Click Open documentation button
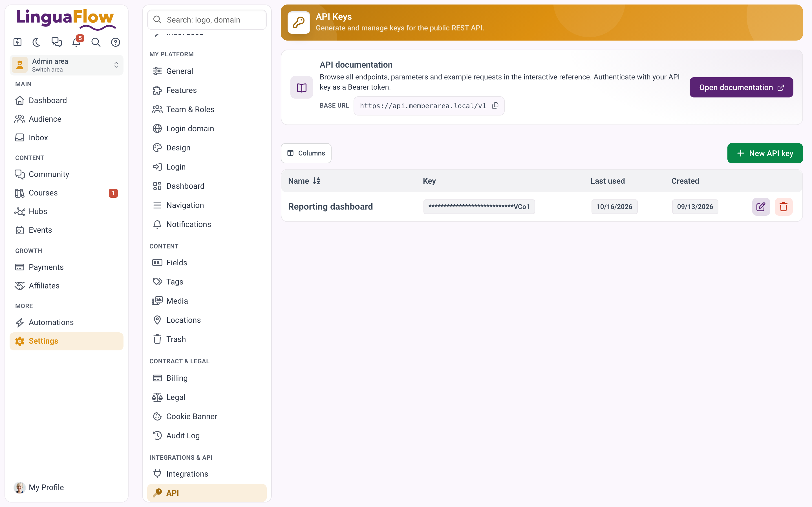Screen dimensions: 812x507 [x=741, y=88]
